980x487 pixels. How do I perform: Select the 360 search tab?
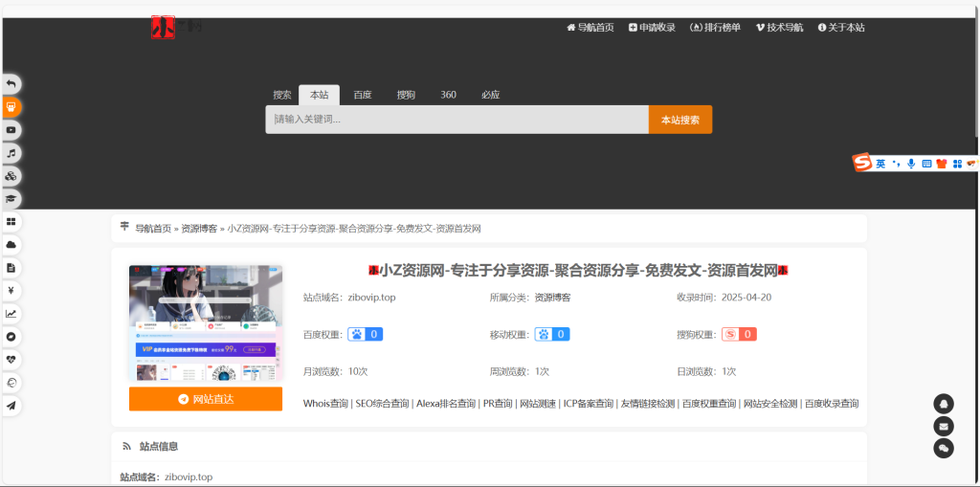coord(448,95)
